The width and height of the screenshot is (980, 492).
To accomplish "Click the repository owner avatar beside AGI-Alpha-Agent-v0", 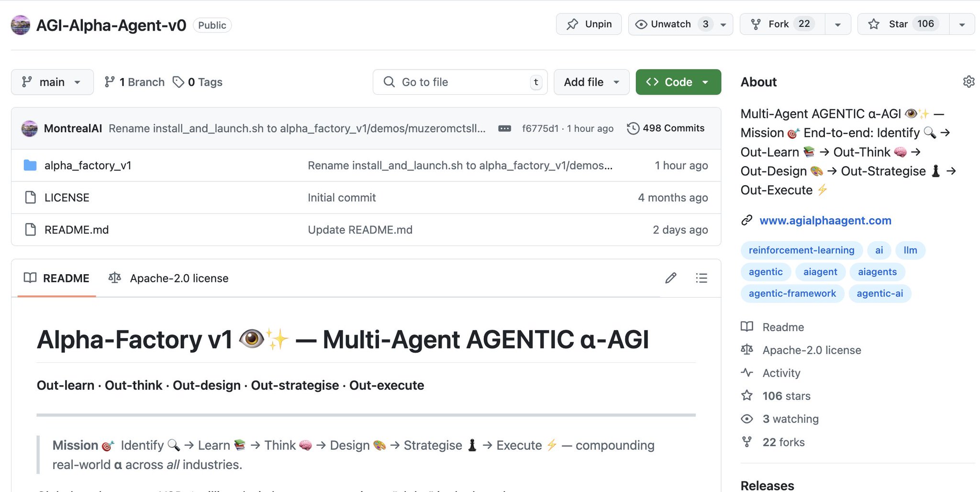I will click(21, 25).
